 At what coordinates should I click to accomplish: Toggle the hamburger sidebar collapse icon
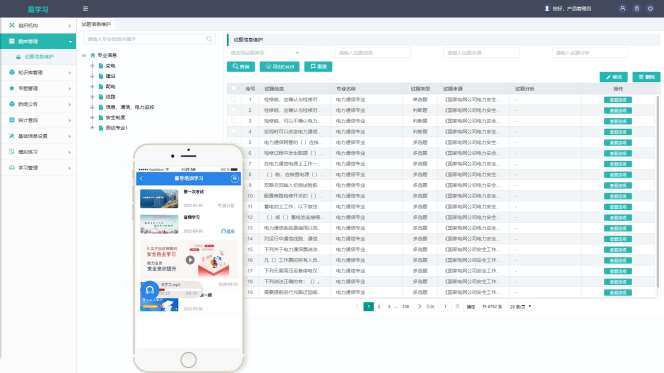86,8
